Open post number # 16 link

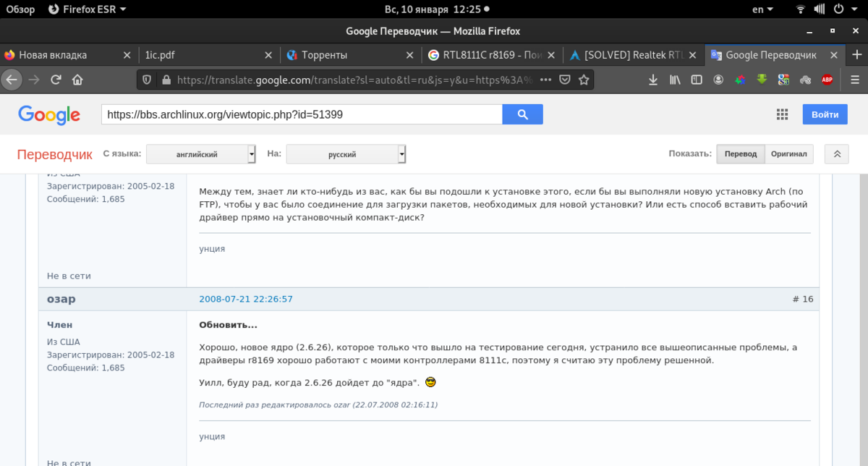[802, 299]
